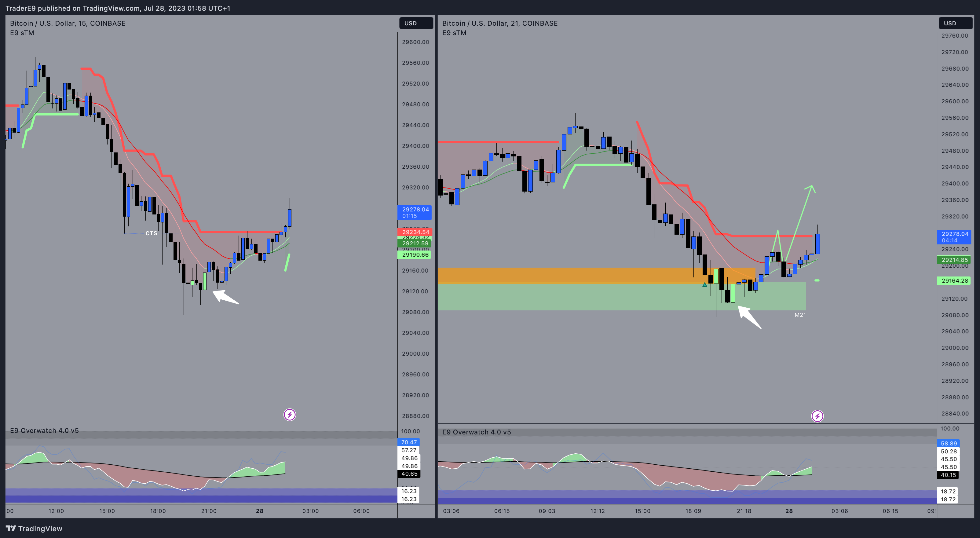Select E9 sTM indicator label on right chart
The width and height of the screenshot is (980, 538).
click(454, 33)
